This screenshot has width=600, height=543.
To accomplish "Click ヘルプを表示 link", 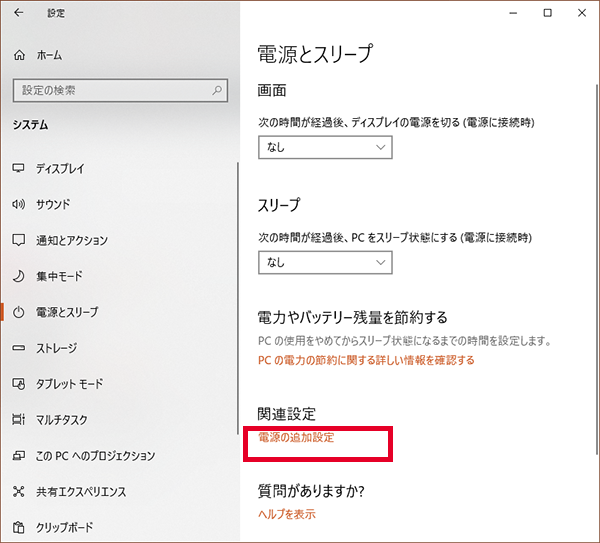I will point(287,514).
